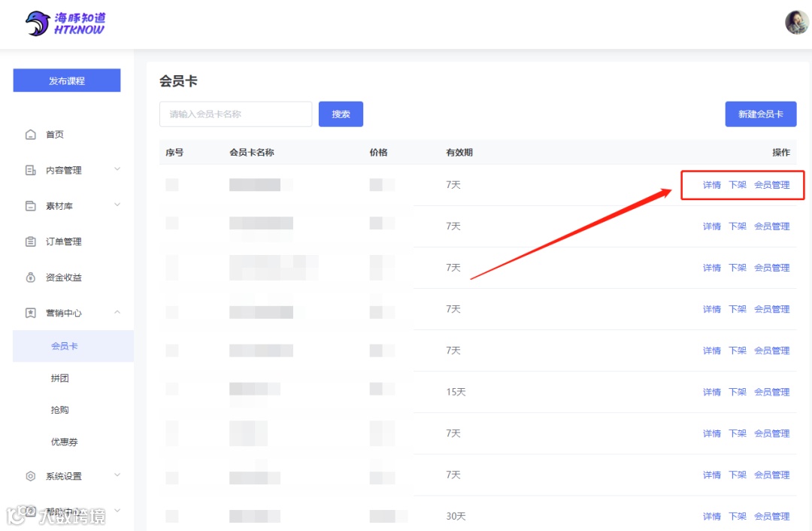
Task: Select 优惠券 submenu item
Action: click(x=64, y=442)
